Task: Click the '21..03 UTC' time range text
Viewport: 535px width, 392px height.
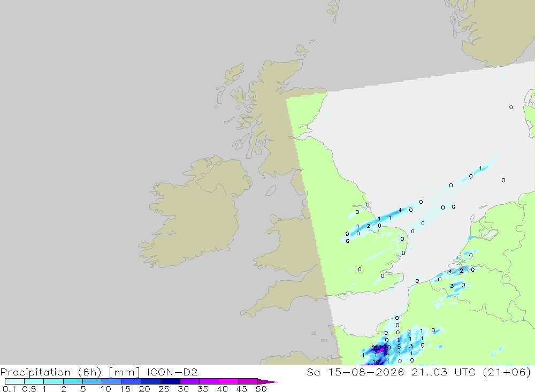Action: 444,372
